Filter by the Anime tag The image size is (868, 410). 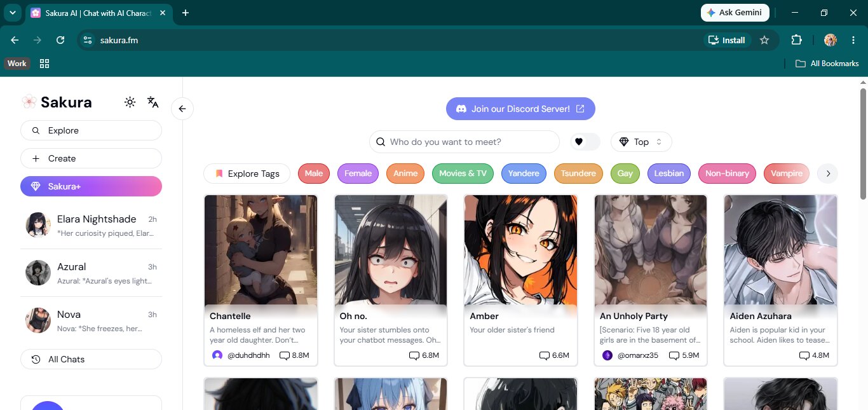pyautogui.click(x=405, y=174)
